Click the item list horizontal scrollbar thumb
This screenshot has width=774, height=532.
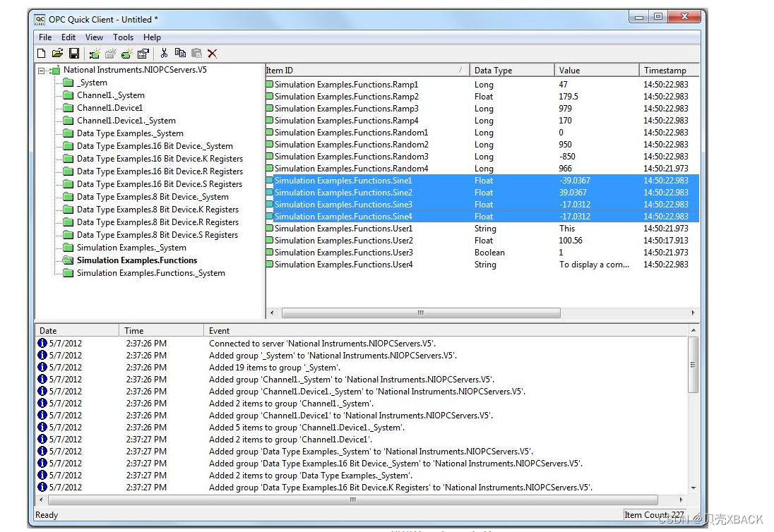(421, 313)
